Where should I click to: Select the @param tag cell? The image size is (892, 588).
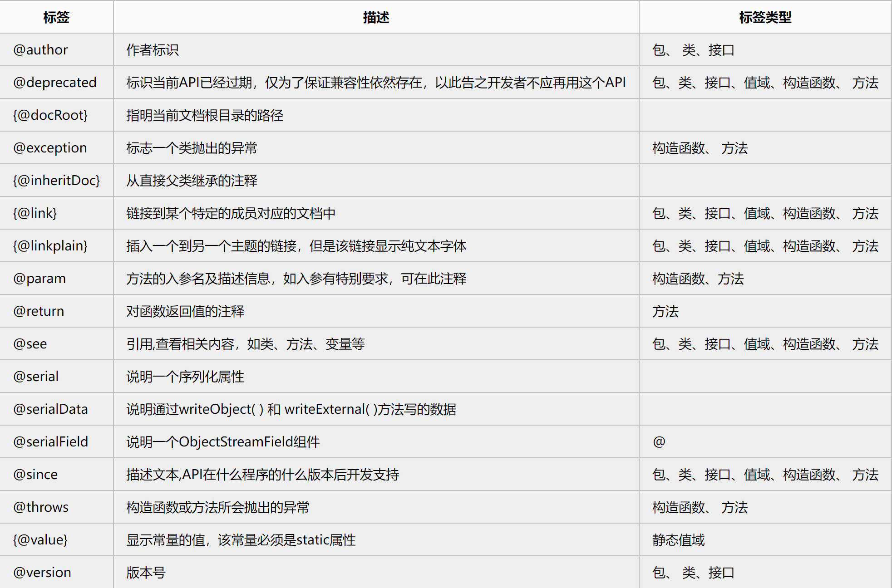pyautogui.click(x=39, y=279)
